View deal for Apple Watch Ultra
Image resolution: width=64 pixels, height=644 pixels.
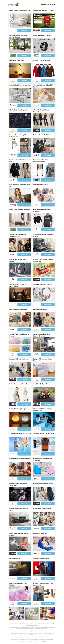48,55
